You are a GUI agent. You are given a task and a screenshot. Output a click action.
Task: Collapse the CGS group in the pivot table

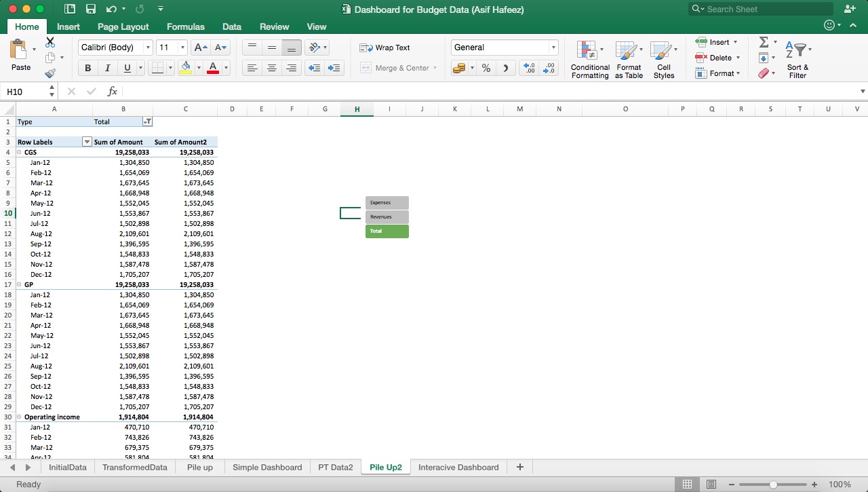coord(20,152)
